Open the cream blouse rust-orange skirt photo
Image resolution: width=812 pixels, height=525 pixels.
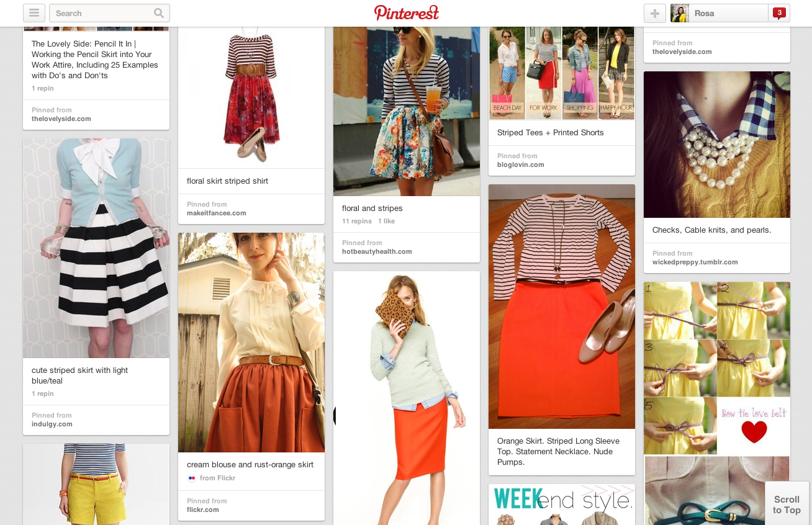[251, 343]
